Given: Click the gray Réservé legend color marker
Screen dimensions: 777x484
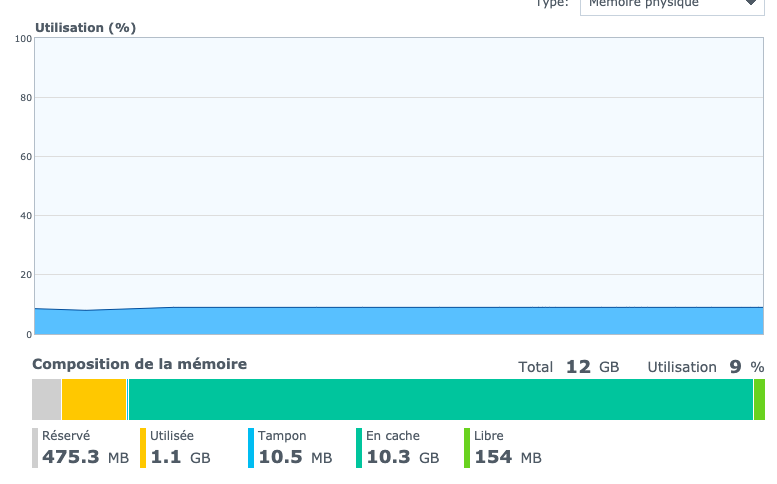Looking at the screenshot, I should [x=35, y=448].
